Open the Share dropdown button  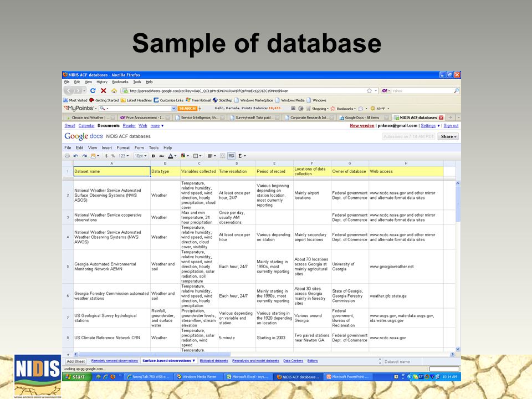448,136
